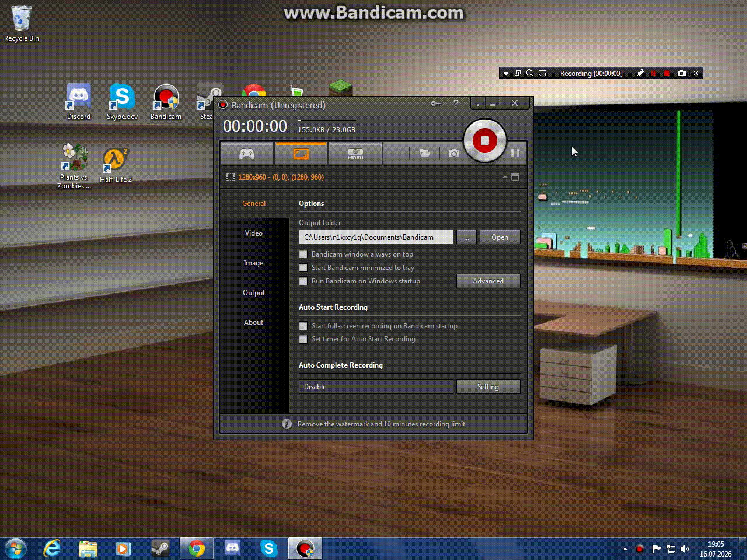Collapse the panel with the small up arrow

(505, 177)
